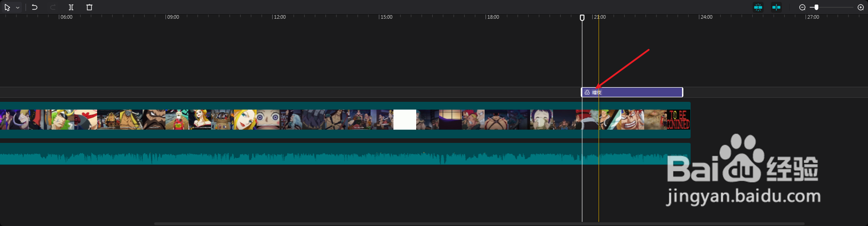Split the clip at the playhead
This screenshot has height=226, width=868.
(x=71, y=7)
